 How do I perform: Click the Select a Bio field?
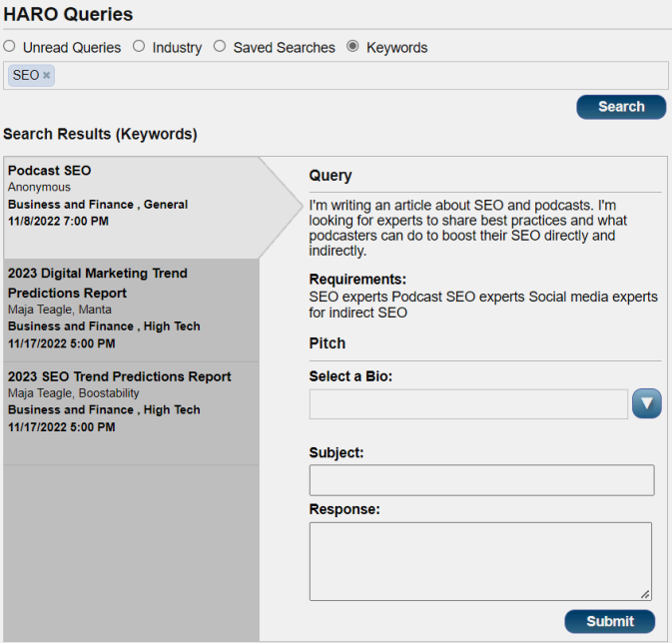(468, 404)
